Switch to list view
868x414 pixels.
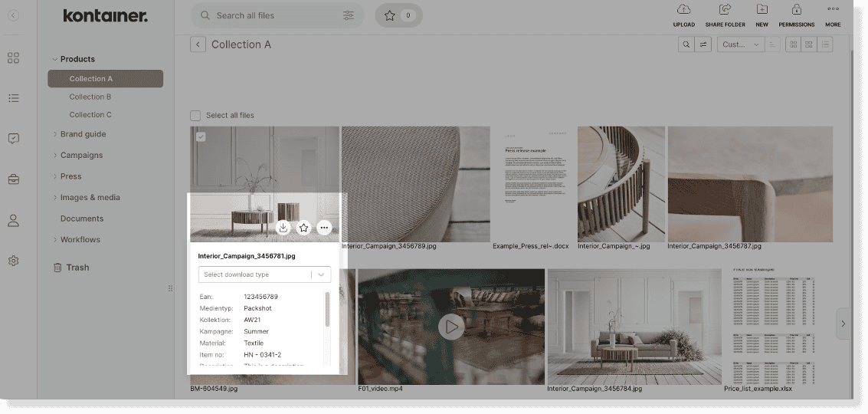point(825,44)
